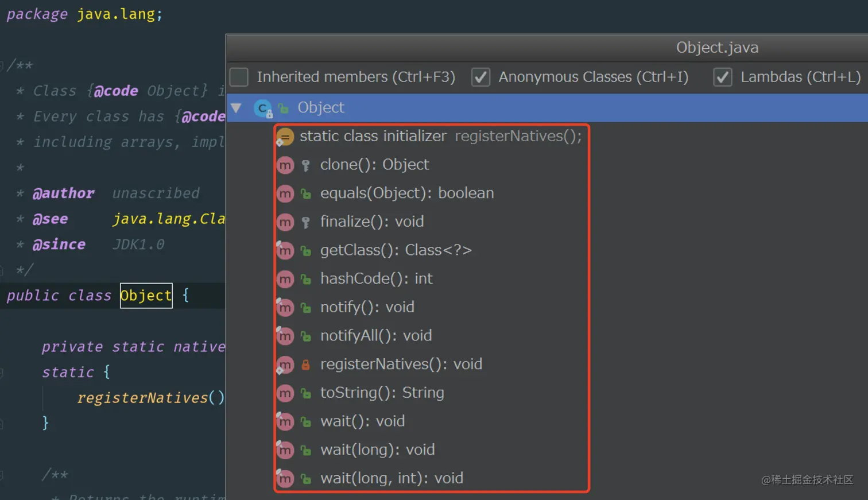Jump to notify(): void method
868x500 pixels.
(x=367, y=307)
